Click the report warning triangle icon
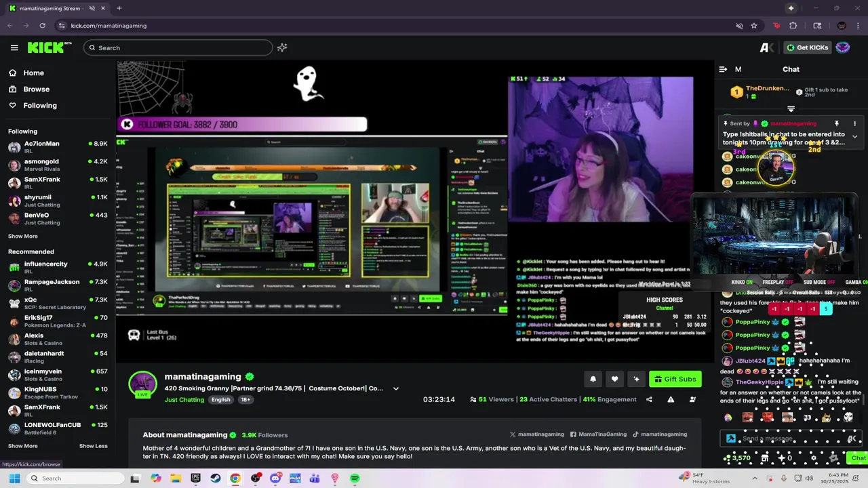 coord(671,399)
